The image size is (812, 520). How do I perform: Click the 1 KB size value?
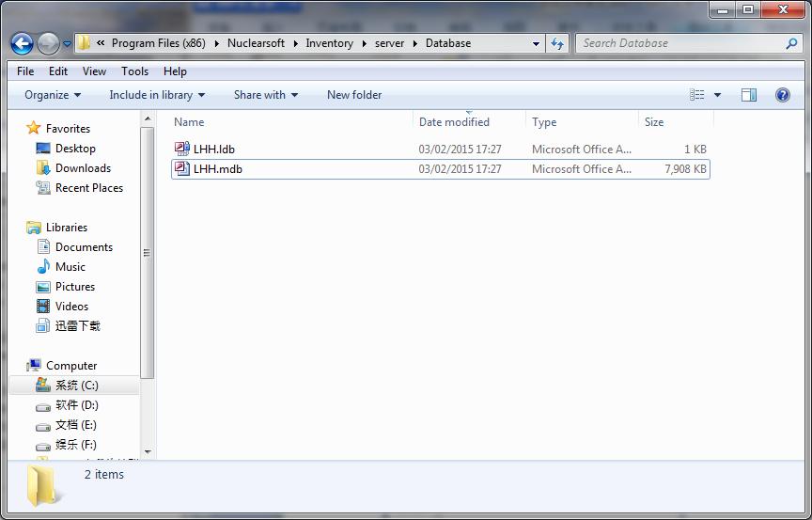[x=695, y=150]
